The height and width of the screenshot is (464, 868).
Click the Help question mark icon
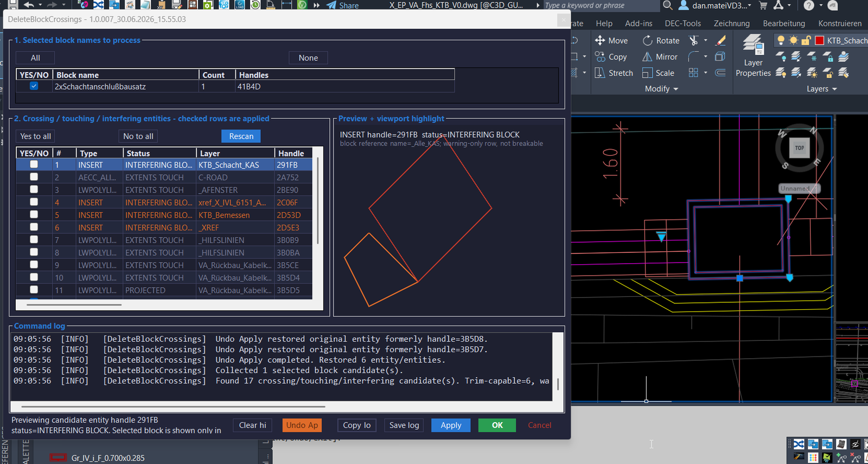(809, 5)
